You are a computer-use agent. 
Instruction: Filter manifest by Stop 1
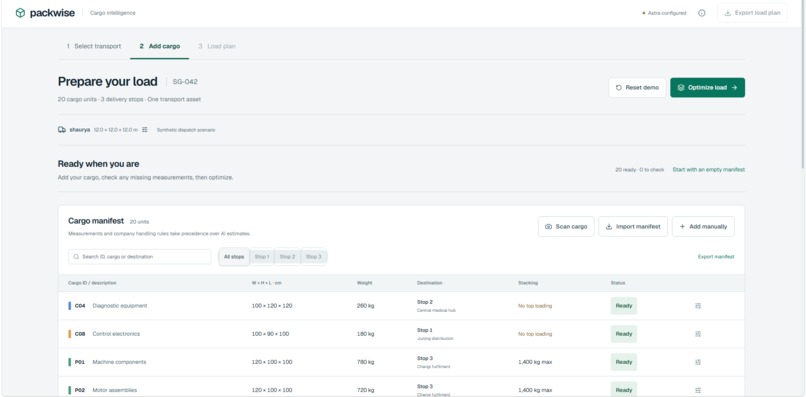[262, 257]
